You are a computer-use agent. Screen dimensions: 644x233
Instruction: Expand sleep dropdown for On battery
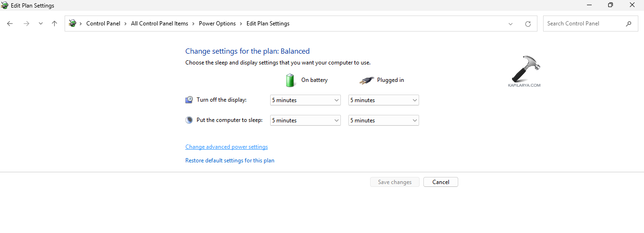[x=305, y=121]
